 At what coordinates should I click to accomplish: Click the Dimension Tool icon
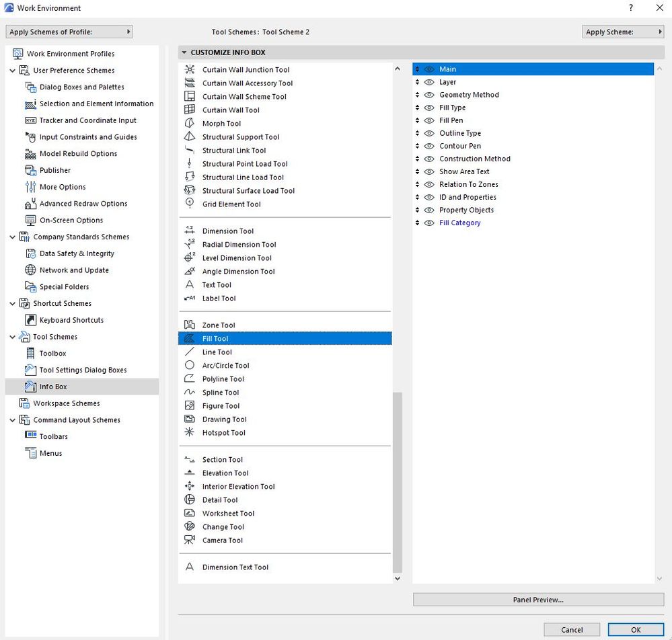190,231
